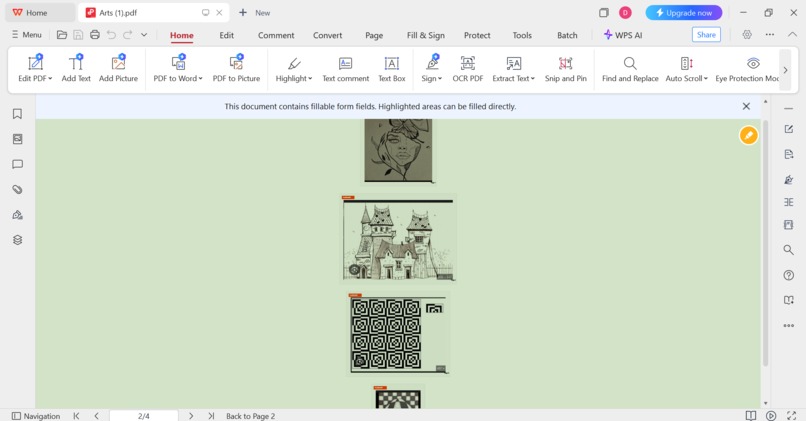Click Back to Page 2

pyautogui.click(x=250, y=416)
